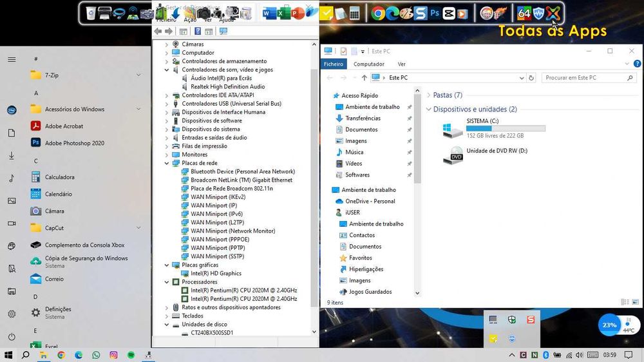Select CT240BX500SSD1 disk drive
Image resolution: width=644 pixels, height=362 pixels.
tap(211, 332)
